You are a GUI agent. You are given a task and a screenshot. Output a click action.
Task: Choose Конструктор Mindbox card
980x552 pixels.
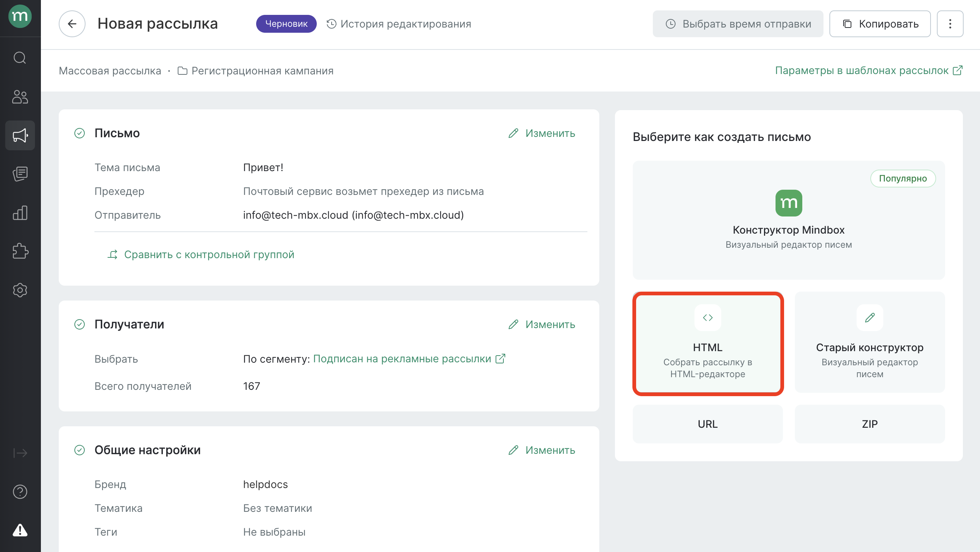click(x=788, y=220)
